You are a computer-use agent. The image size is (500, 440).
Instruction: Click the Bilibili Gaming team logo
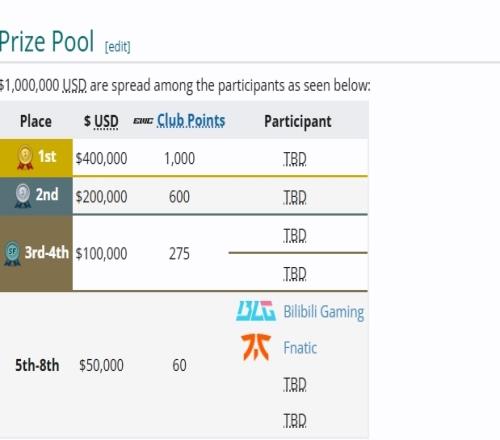click(x=256, y=311)
